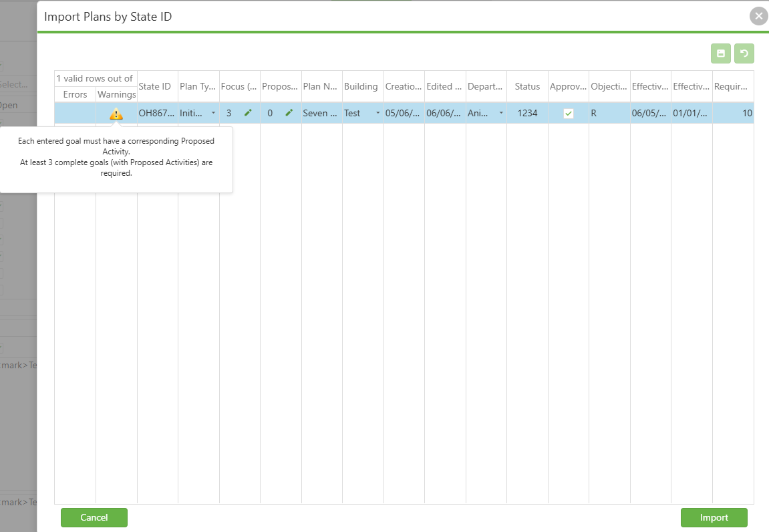
Task: Click the undo/revert icon button
Action: (744, 53)
